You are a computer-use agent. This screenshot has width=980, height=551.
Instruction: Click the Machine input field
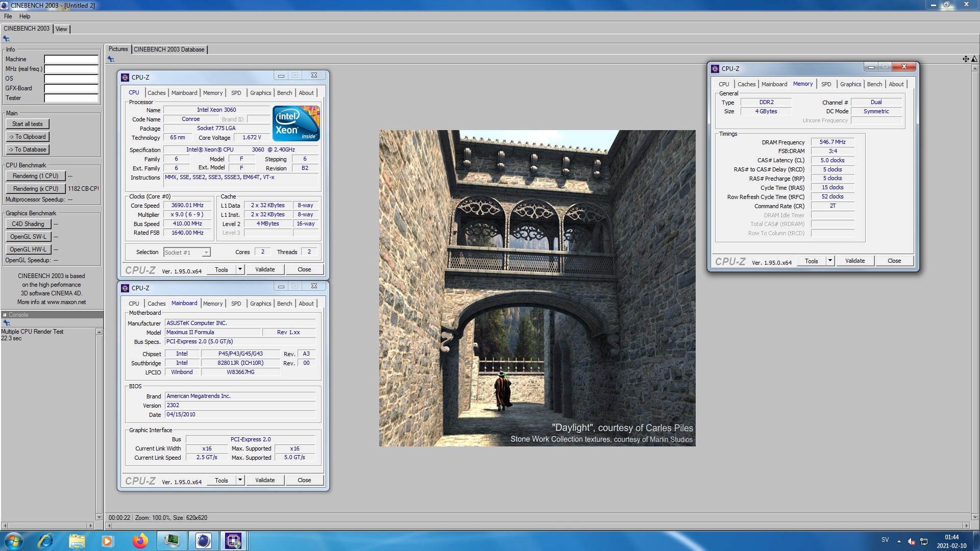coord(71,59)
